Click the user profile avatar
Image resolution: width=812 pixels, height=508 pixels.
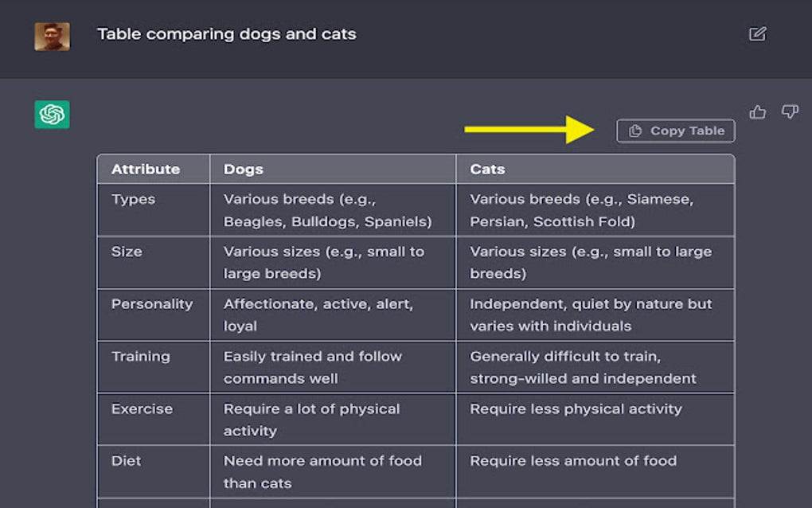pyautogui.click(x=52, y=36)
